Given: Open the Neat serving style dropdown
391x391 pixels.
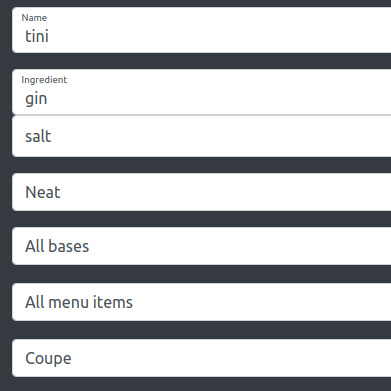Looking at the screenshot, I should click(x=201, y=192).
